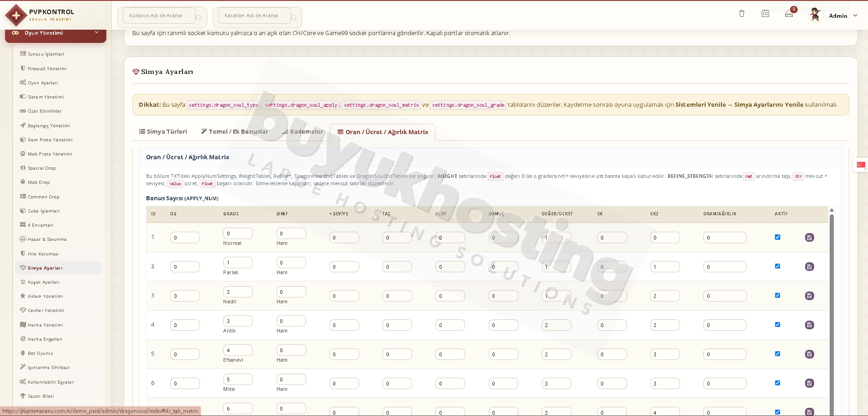
Task: Click the Kıdem Yönetimi star icon
Action: coord(23,296)
